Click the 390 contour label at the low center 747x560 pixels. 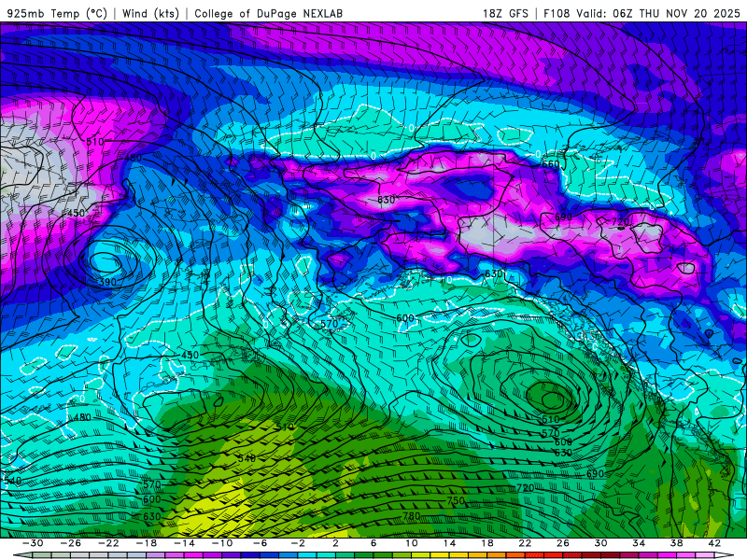(107, 283)
